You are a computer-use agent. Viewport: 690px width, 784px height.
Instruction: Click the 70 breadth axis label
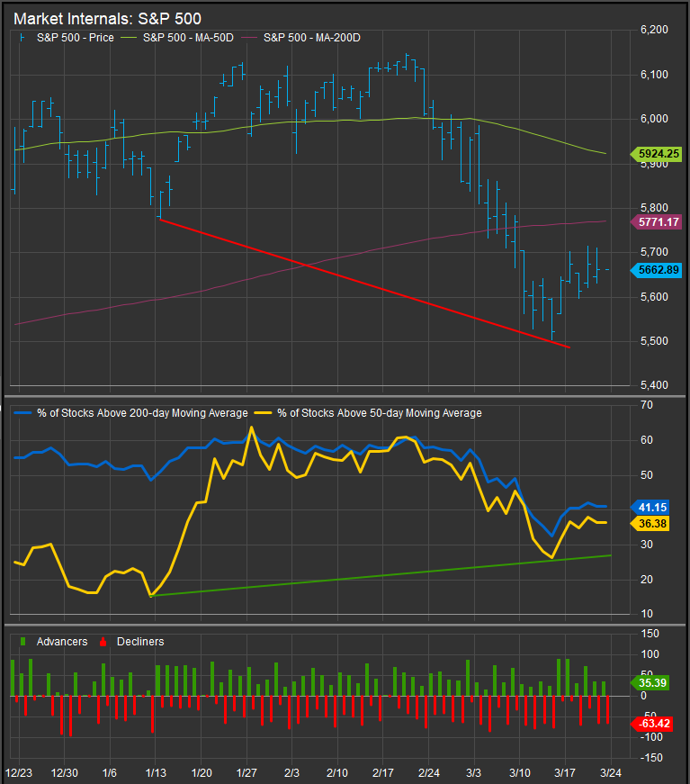tap(647, 405)
